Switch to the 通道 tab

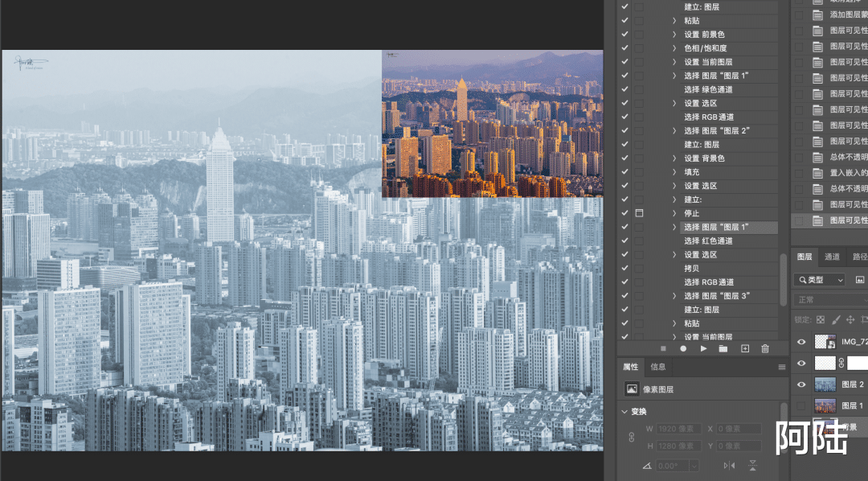(832, 257)
